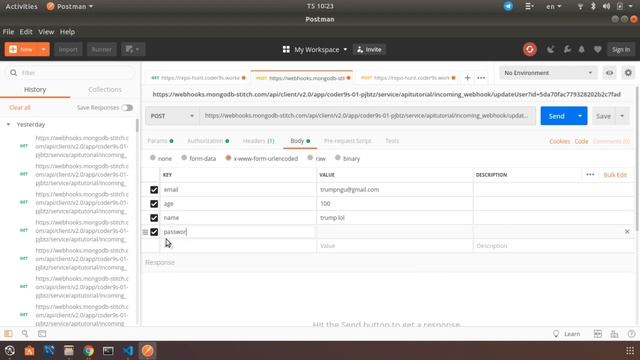Open manage environments gear icon

click(628, 73)
